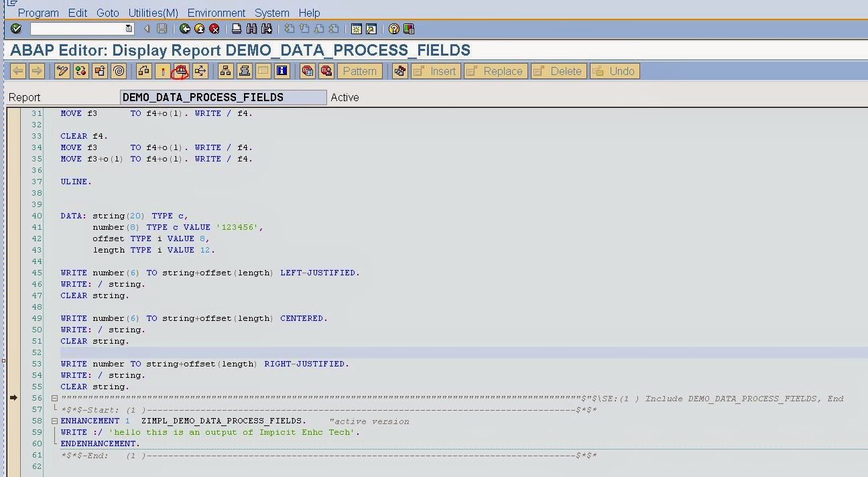Collapse the ENHANCEMENT block at line 58
Image resolution: width=868 pixels, height=477 pixels.
coord(54,421)
